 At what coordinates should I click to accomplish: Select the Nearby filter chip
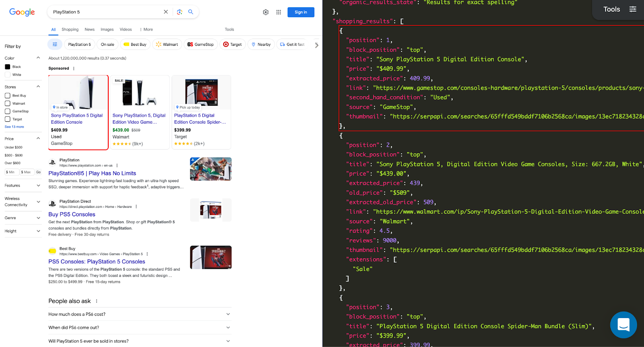pos(261,45)
